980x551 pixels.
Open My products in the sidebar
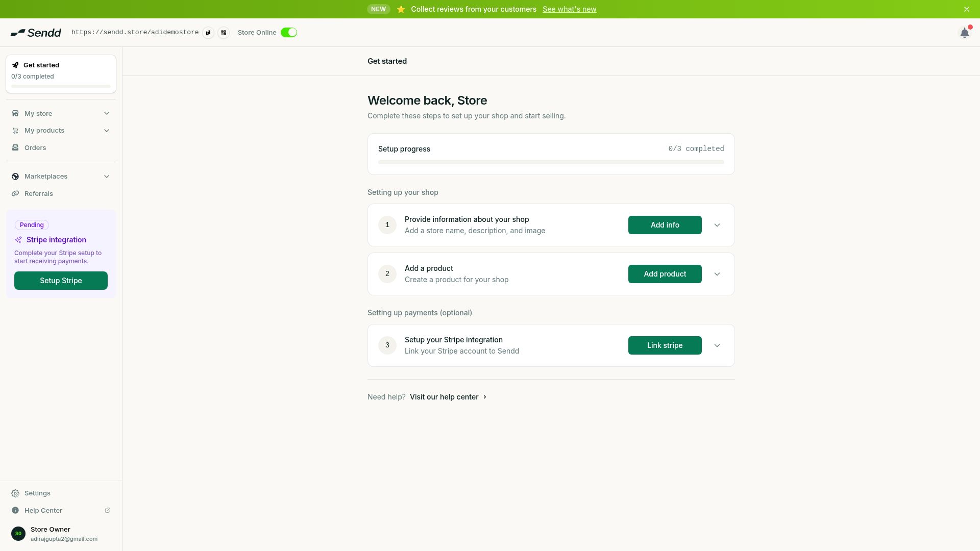pyautogui.click(x=61, y=131)
